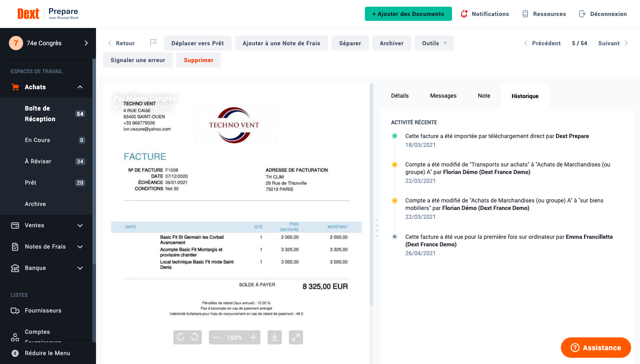This screenshot has width=640, height=364.
Task: Click the panel divider drag handle
Action: 376,228
